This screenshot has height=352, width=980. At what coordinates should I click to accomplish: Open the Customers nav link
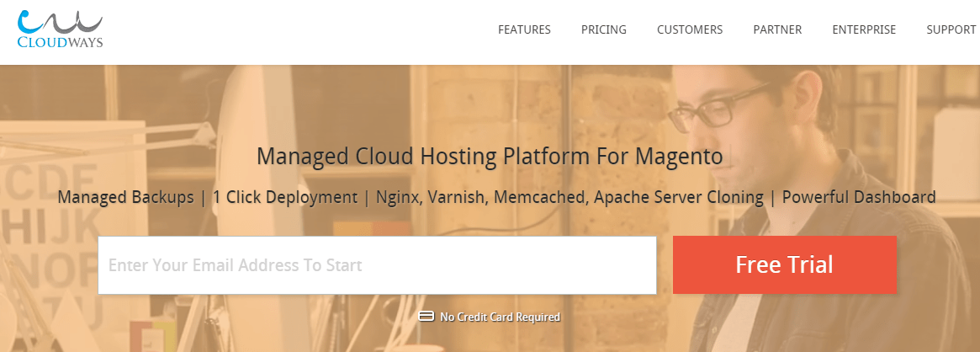coord(690,29)
